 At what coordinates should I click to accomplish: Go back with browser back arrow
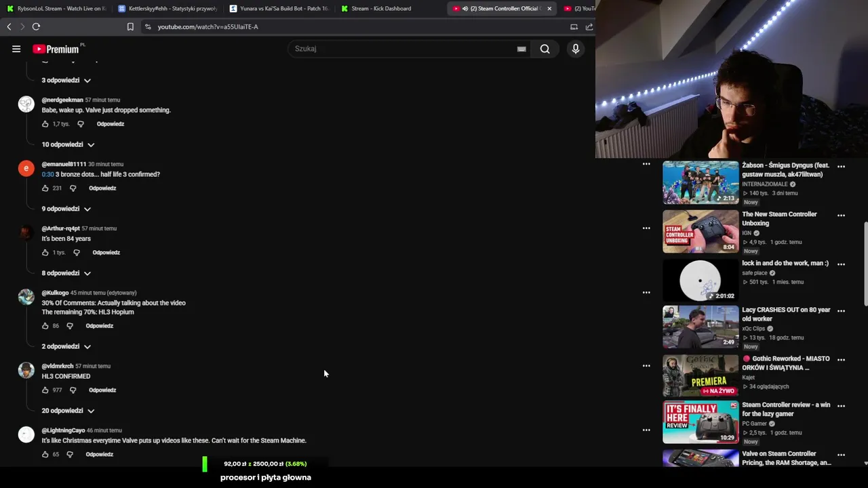coord(9,26)
